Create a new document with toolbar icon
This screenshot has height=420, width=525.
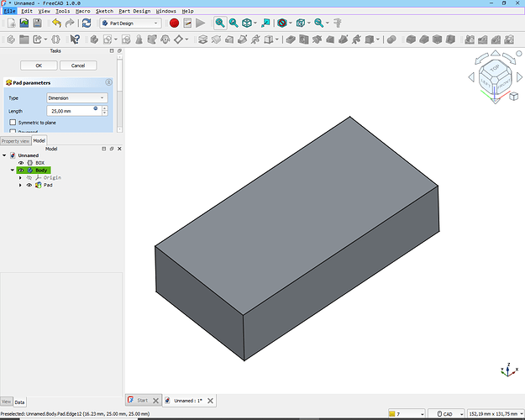pos(11,24)
